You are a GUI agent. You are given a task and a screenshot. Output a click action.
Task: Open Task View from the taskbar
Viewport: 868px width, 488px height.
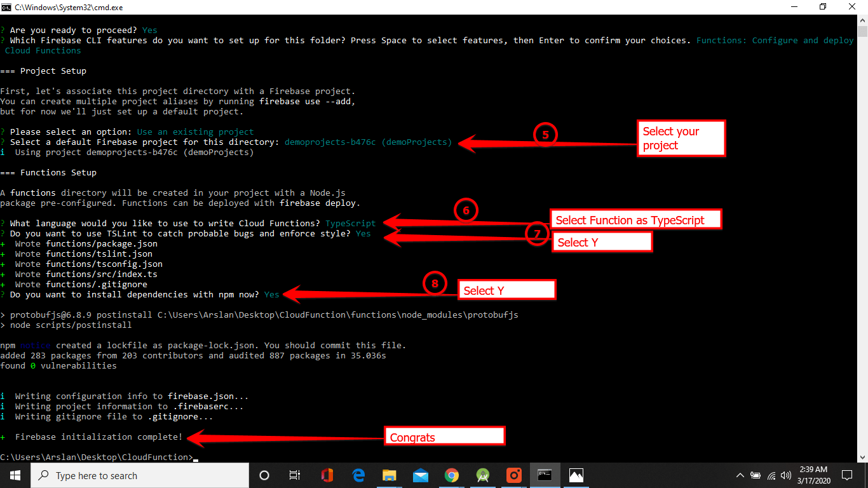coord(295,475)
